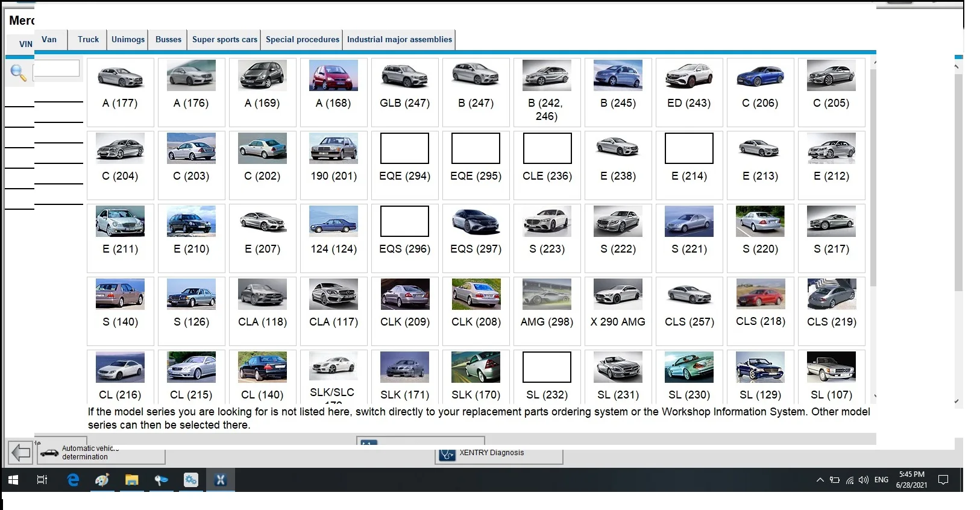Screen dimensions: 980x510
Task: Select the E (214) model tile
Action: [x=689, y=165]
